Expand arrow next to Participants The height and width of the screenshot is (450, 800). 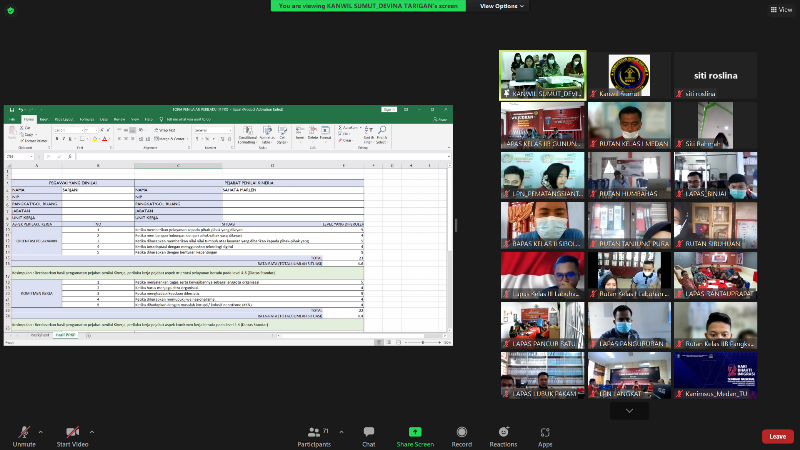(340, 431)
